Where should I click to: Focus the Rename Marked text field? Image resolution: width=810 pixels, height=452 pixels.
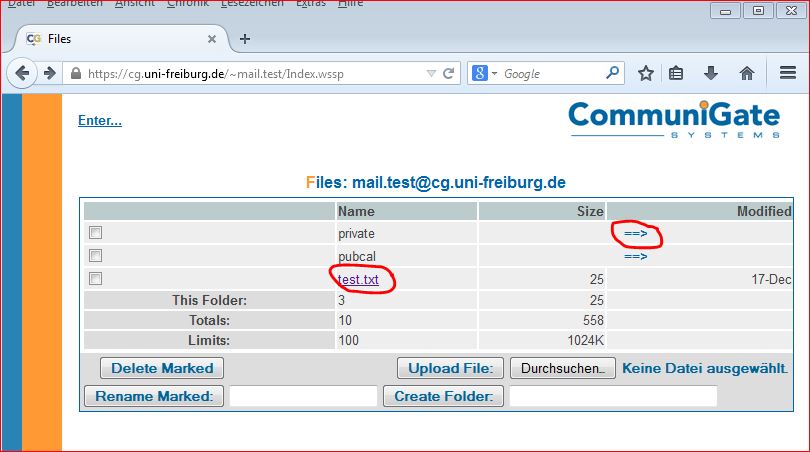[x=303, y=396]
